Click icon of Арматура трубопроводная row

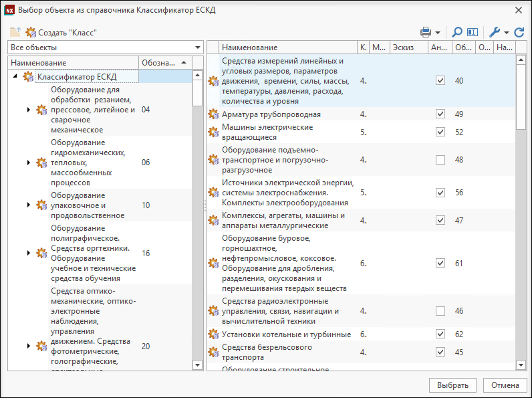coord(213,114)
